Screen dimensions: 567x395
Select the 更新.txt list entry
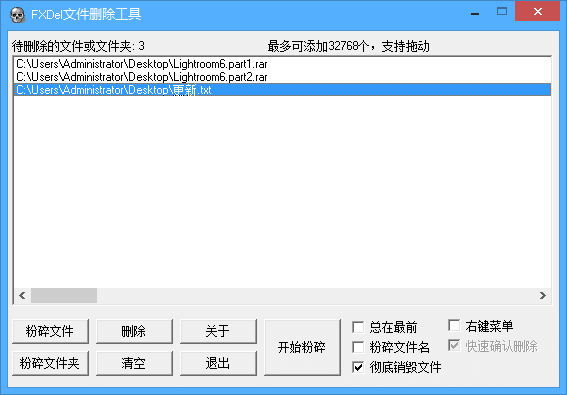pos(282,90)
